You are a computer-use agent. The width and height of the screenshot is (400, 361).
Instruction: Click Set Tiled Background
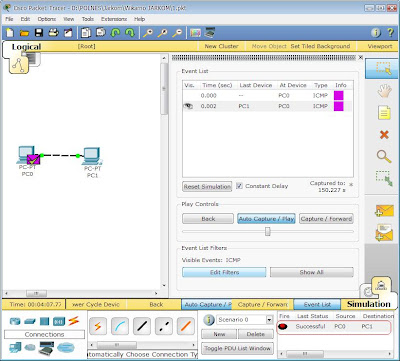click(320, 46)
